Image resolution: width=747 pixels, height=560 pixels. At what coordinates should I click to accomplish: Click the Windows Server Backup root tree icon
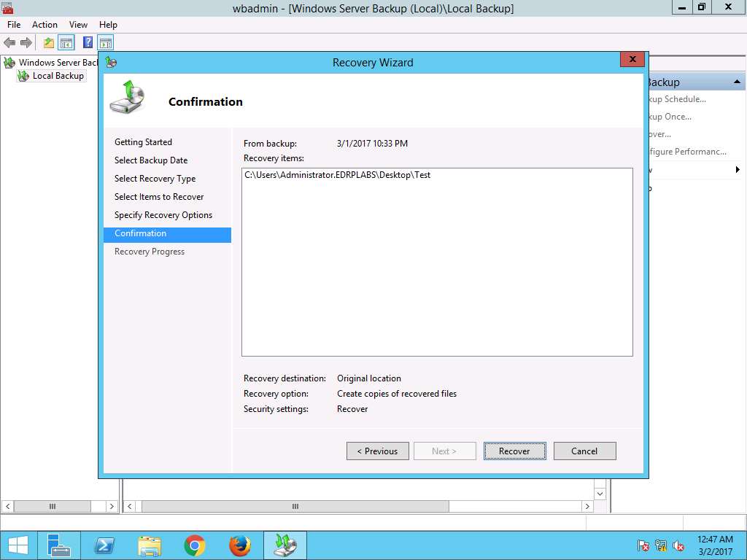tap(9, 63)
